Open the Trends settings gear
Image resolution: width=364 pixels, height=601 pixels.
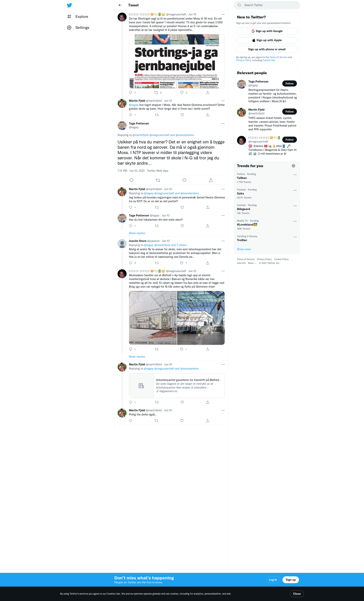coord(293,166)
